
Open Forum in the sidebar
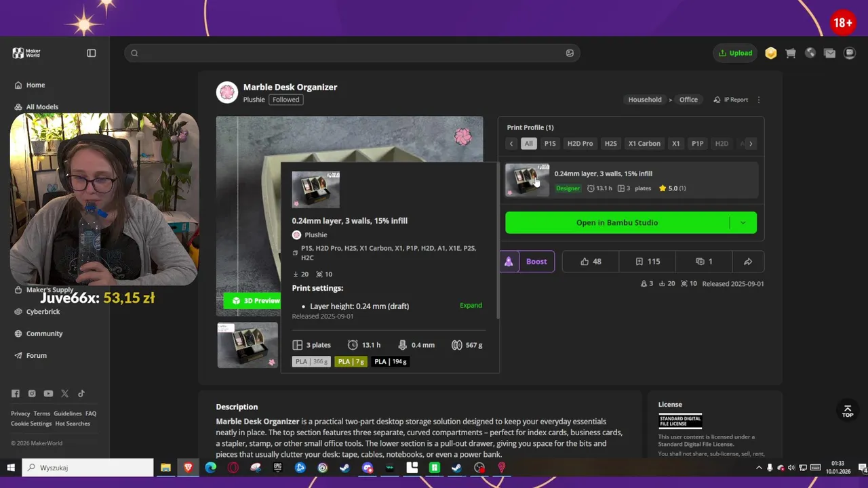(37, 355)
